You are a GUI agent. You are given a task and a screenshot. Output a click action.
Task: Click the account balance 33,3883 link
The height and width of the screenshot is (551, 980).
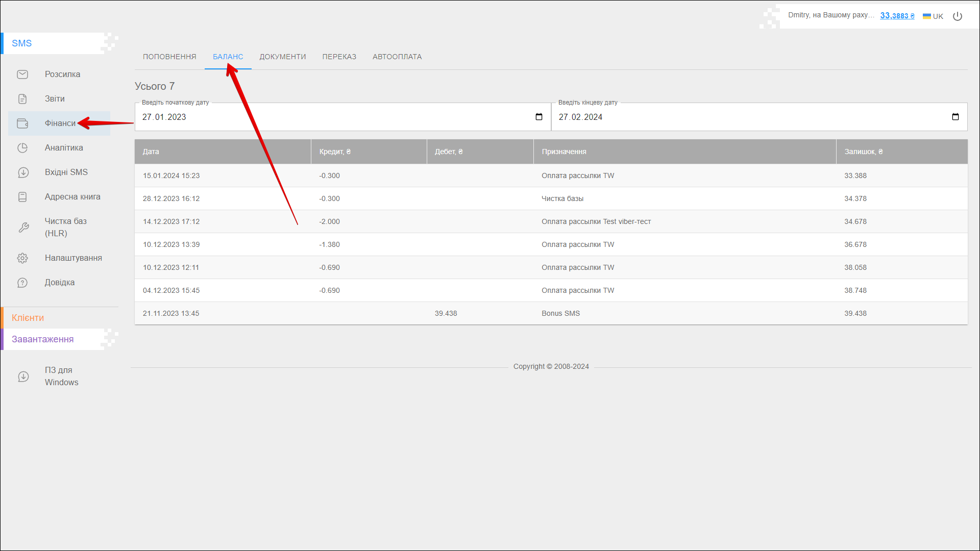[897, 16]
